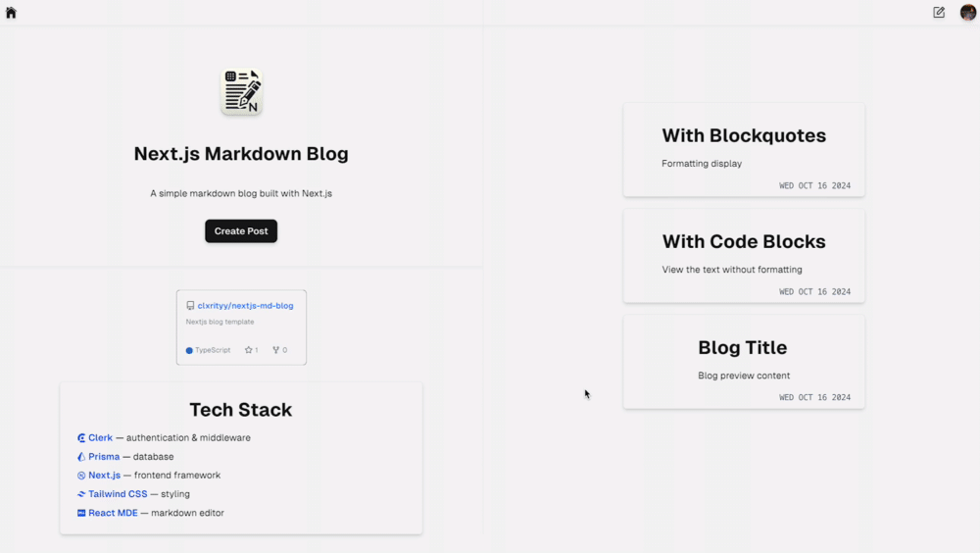Screen dimensions: 980x553
Task: Open the Clerk link
Action: (x=100, y=438)
